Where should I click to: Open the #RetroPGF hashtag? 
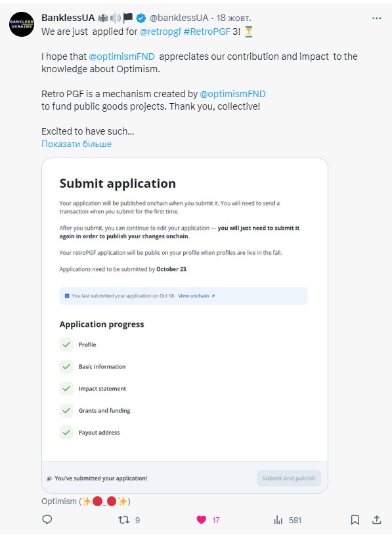click(207, 32)
